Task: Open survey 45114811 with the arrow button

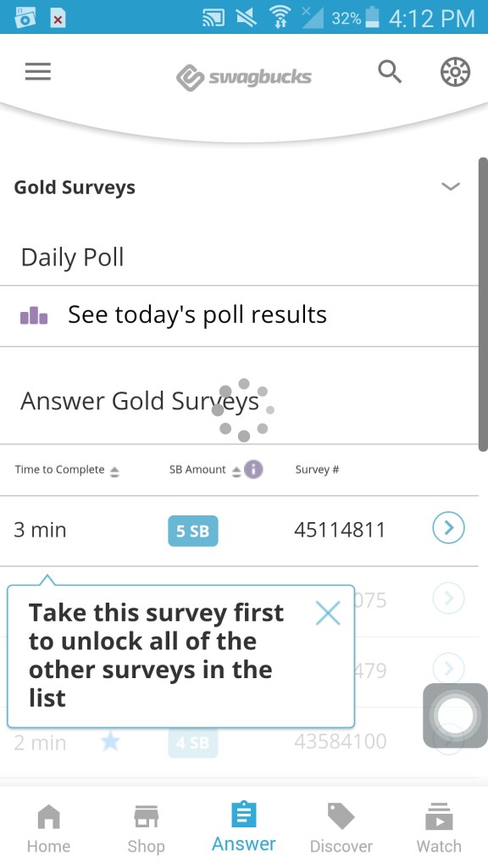Action: click(447, 527)
